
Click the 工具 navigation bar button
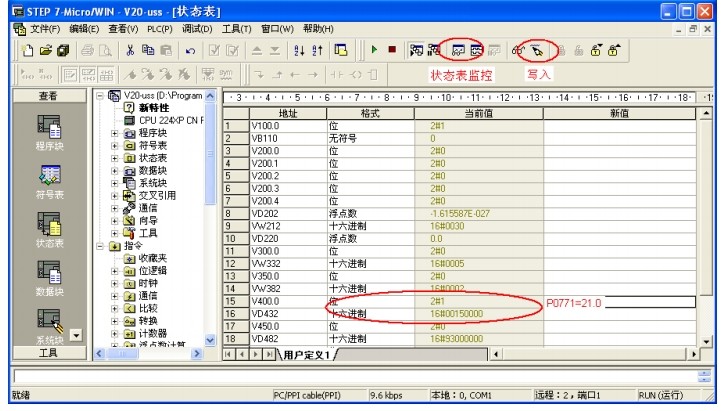coord(49,353)
